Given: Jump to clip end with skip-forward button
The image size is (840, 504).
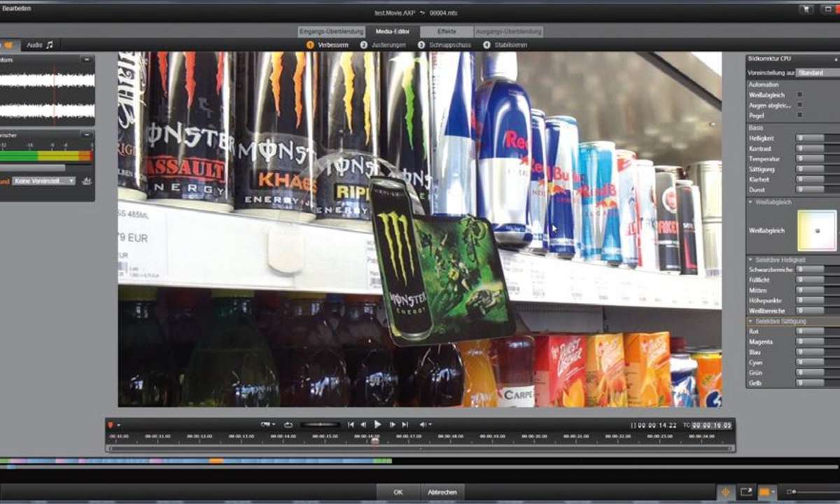Looking at the screenshot, I should click(x=405, y=425).
